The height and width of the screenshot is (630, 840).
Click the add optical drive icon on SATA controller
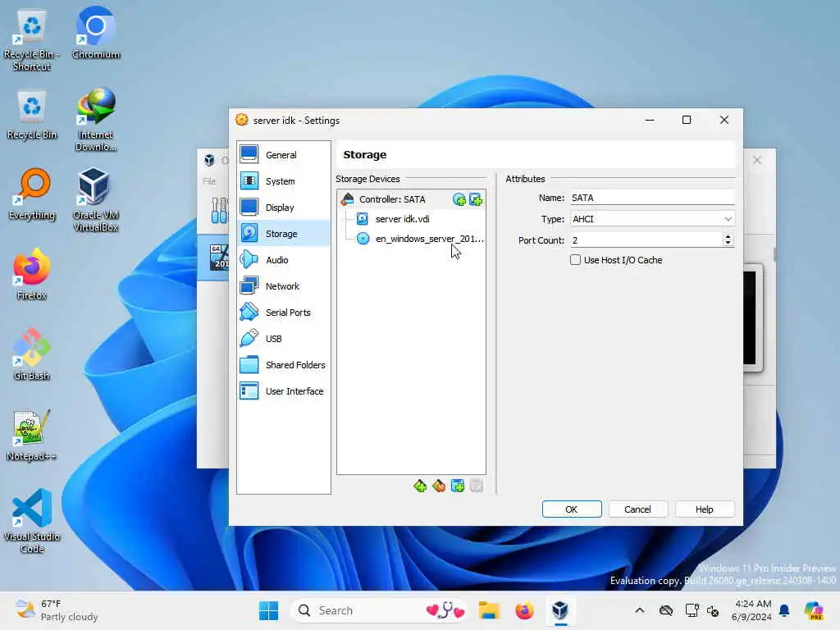coord(459,200)
